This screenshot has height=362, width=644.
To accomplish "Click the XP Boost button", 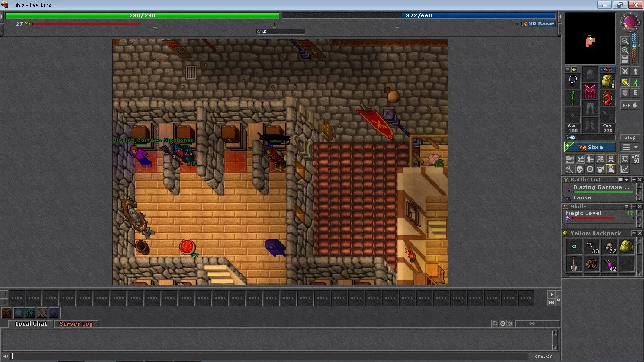I will pos(538,24).
